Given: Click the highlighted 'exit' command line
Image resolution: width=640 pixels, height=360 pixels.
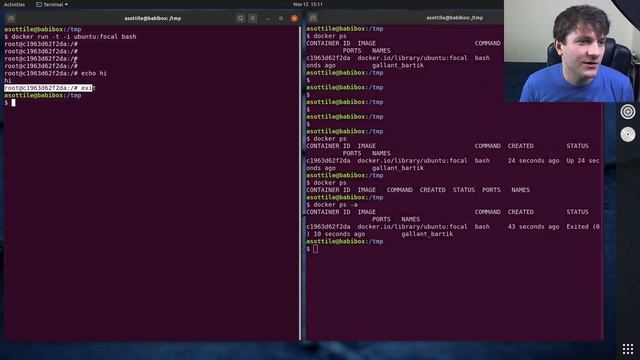Looking at the screenshot, I should [49, 88].
